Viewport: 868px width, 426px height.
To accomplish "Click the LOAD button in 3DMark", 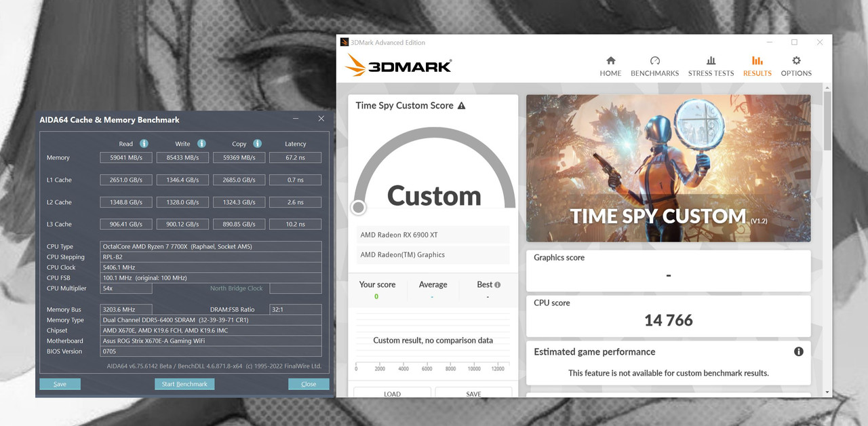I will click(x=392, y=393).
